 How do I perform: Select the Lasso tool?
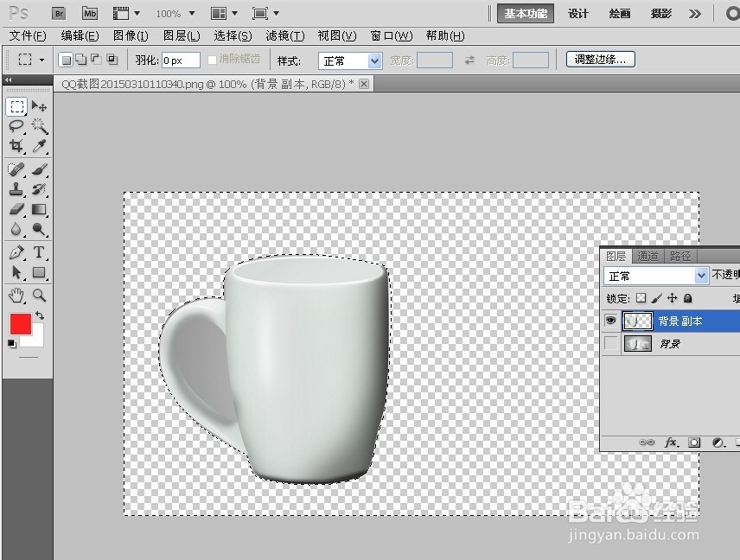coord(17,126)
